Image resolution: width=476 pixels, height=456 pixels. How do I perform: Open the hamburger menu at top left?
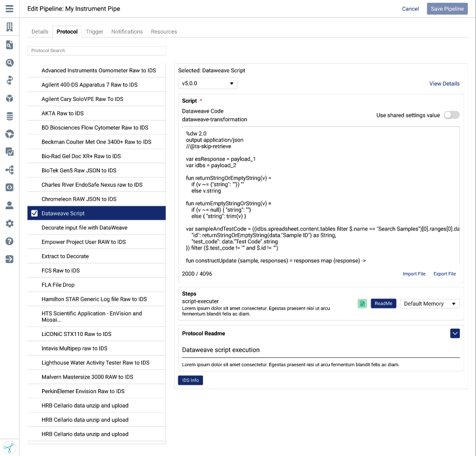(9, 8)
